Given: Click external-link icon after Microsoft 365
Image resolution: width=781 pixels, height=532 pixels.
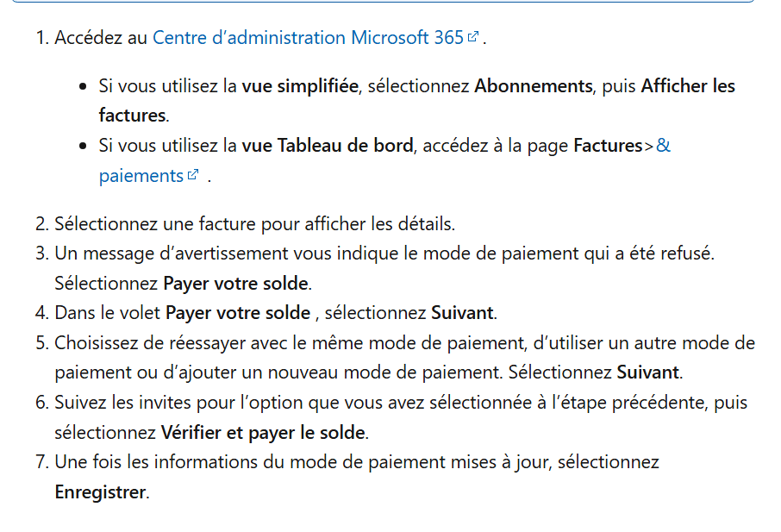Looking at the screenshot, I should click(x=473, y=36).
